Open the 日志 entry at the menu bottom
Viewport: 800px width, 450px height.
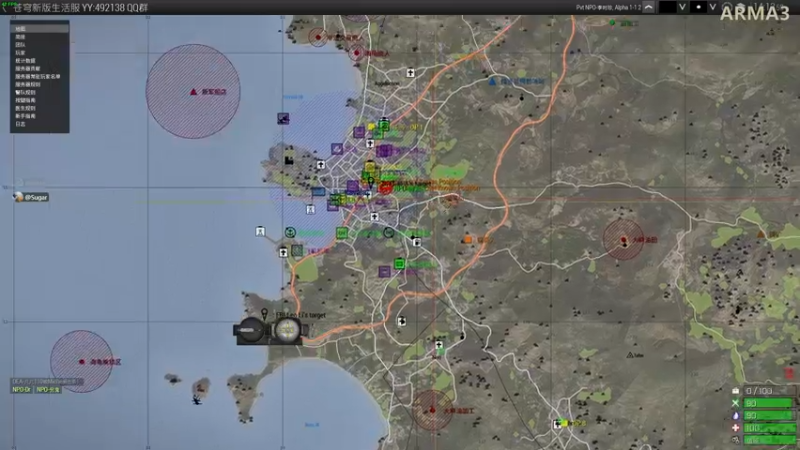point(39,123)
